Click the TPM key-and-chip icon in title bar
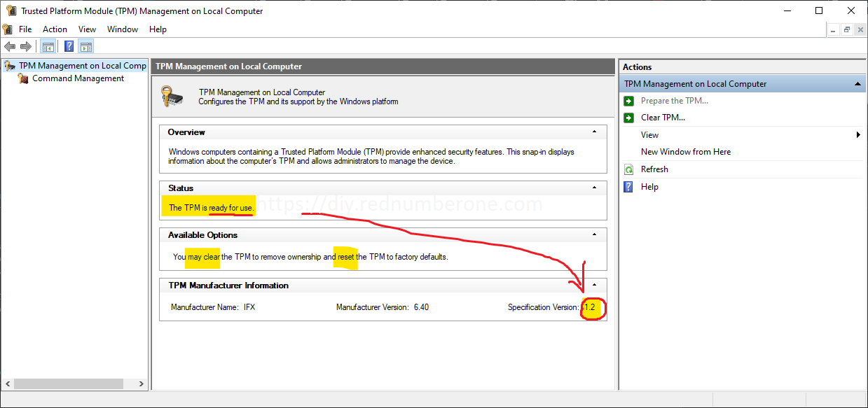868x408 pixels. [x=11, y=10]
